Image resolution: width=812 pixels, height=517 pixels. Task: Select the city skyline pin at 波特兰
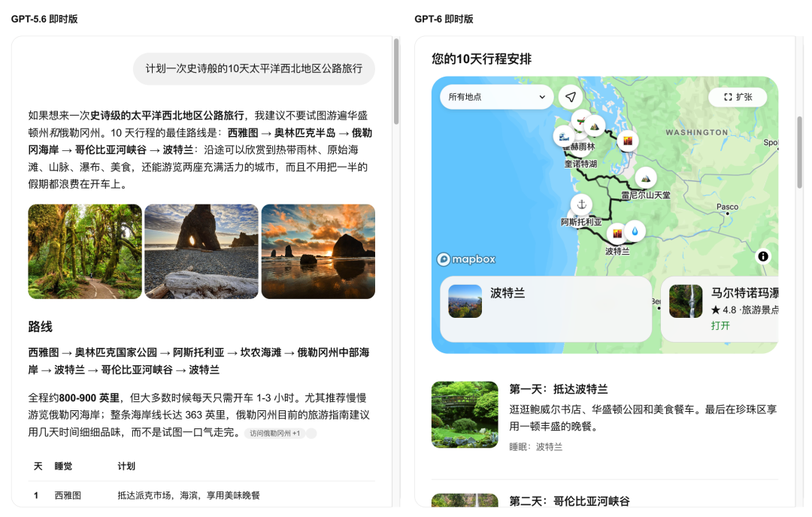click(x=617, y=233)
